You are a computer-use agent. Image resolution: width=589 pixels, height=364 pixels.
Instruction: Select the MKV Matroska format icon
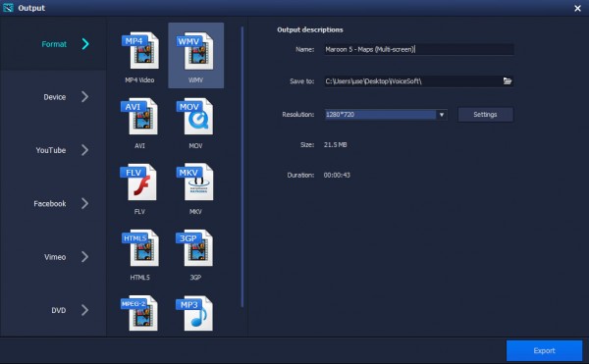coord(195,182)
